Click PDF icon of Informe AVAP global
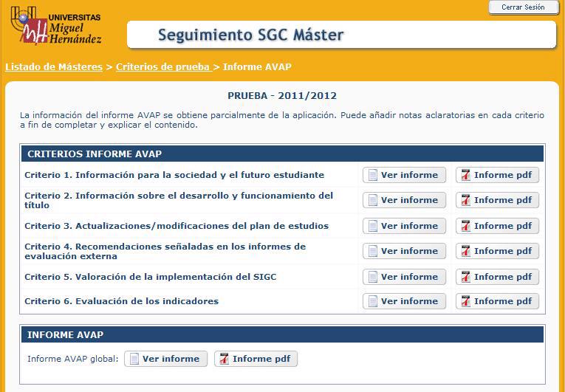The width and height of the screenshot is (565, 392). pyautogui.click(x=224, y=359)
